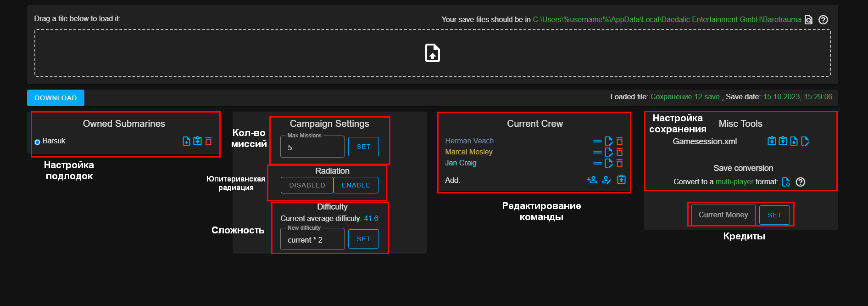Select the ENABLE radiation option

pos(356,185)
